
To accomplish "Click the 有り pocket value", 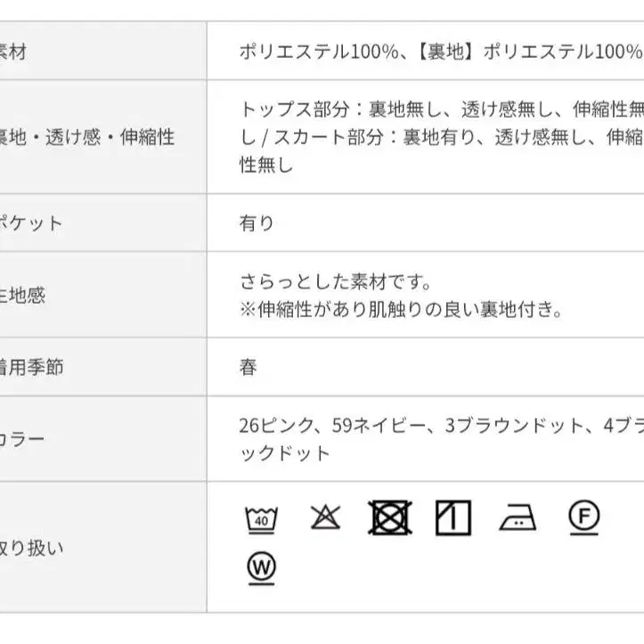I will click(257, 223).
